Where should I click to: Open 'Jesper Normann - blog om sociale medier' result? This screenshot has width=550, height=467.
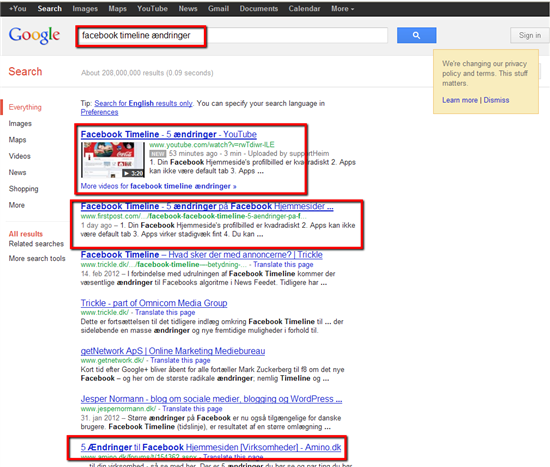pyautogui.click(x=211, y=399)
